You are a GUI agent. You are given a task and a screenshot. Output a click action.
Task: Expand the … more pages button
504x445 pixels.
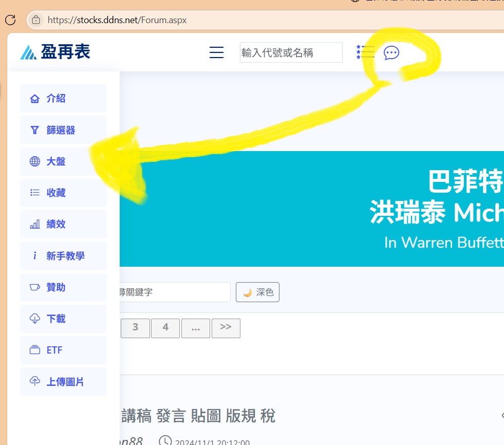[x=195, y=328]
